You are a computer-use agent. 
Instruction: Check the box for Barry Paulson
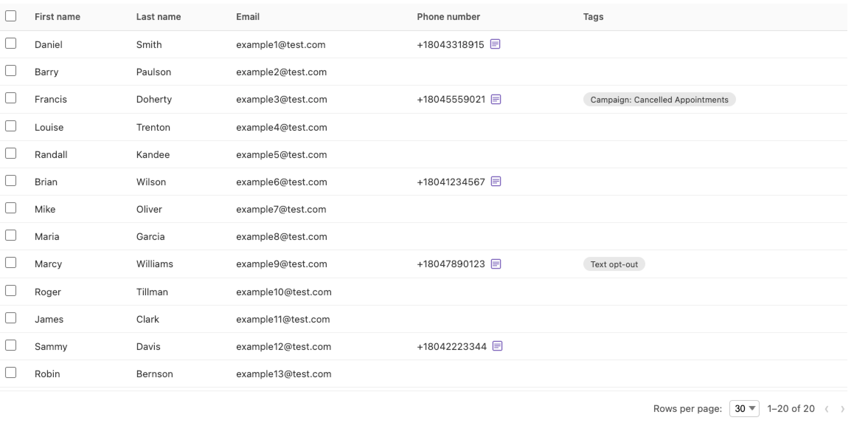[11, 70]
